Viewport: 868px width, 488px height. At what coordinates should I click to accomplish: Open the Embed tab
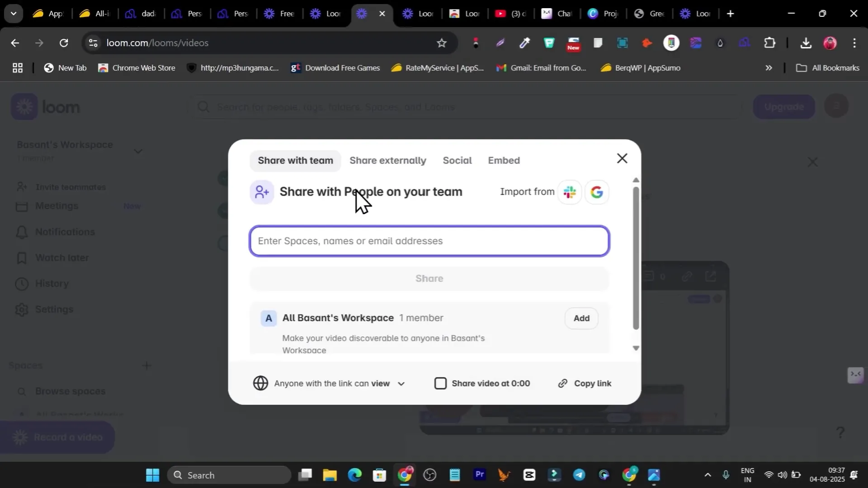click(504, 160)
